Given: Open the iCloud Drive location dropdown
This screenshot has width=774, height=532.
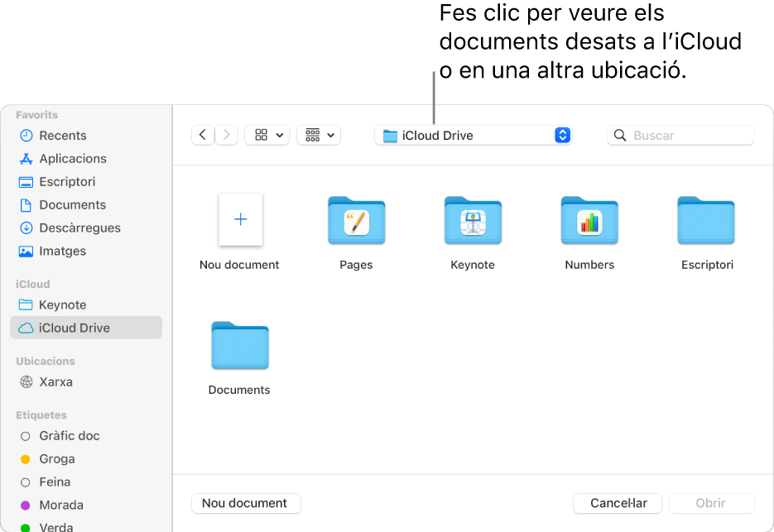Looking at the screenshot, I should 473,135.
